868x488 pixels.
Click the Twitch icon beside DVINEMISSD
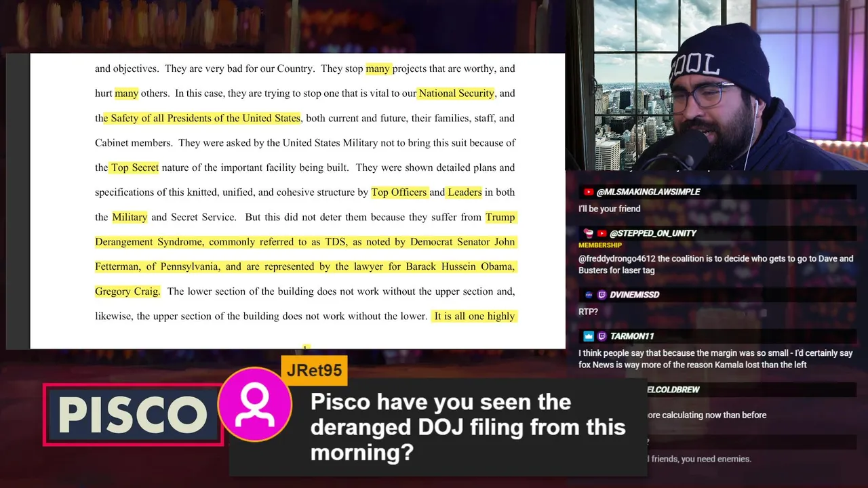602,295
